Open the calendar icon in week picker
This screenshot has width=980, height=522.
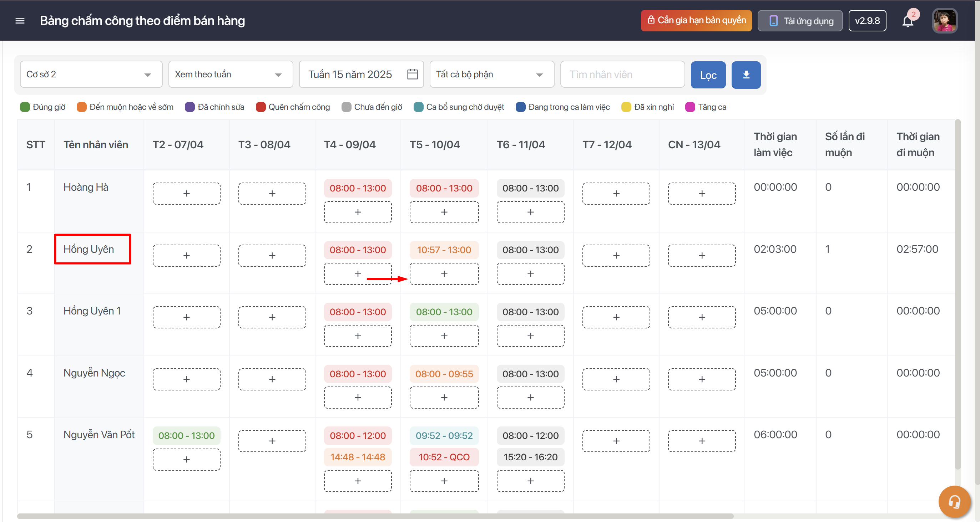pos(413,74)
